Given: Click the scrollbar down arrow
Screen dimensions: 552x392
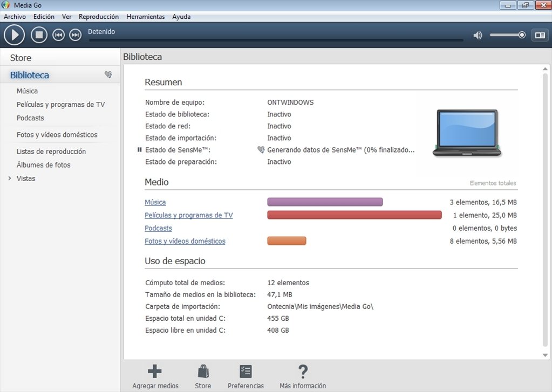Looking at the screenshot, I should (x=545, y=355).
